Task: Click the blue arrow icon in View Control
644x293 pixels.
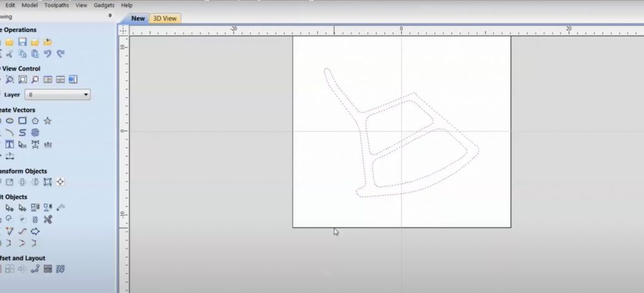Action: [x=73, y=79]
